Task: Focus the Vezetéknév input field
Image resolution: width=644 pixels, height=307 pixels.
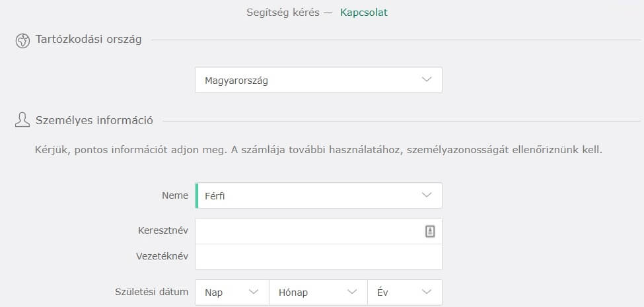Action: [x=319, y=257]
